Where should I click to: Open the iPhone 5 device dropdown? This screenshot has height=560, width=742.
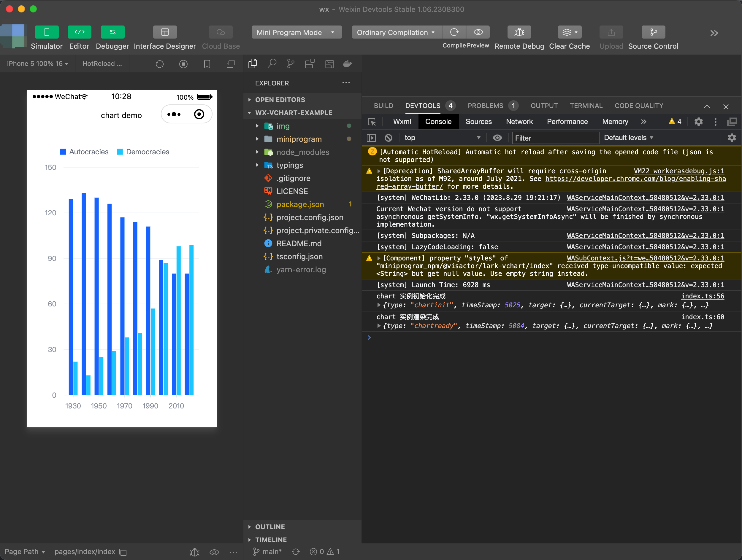tap(38, 64)
